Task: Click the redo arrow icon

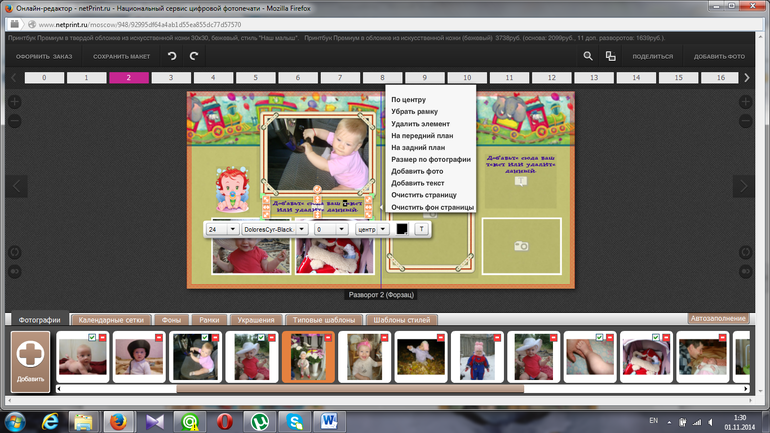Action: (x=194, y=57)
